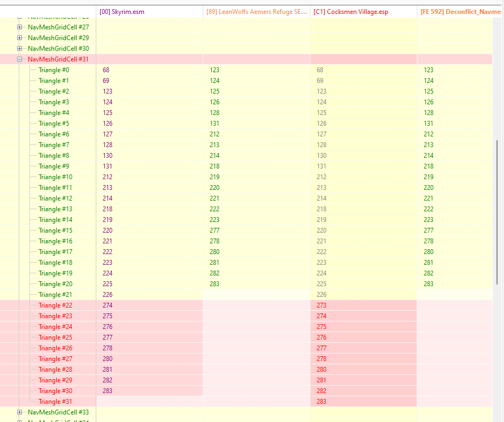
Task: Click LeanWolfs value 212 for Triangle #6
Action: 215,134
